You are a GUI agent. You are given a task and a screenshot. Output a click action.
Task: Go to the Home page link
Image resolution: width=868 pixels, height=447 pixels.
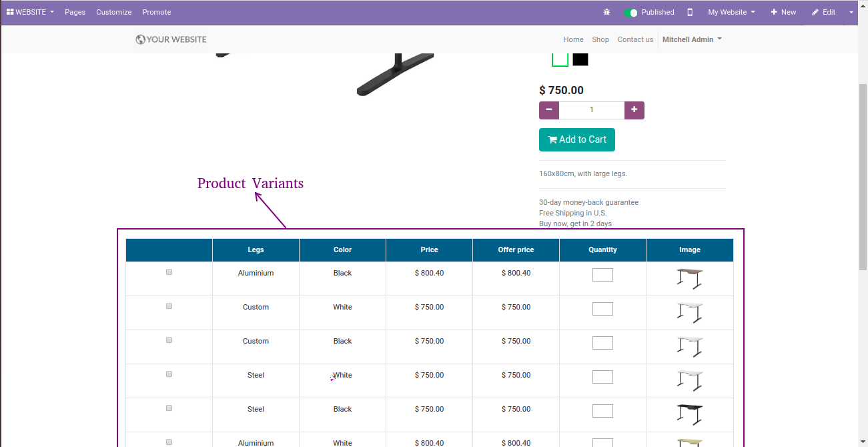(573, 39)
